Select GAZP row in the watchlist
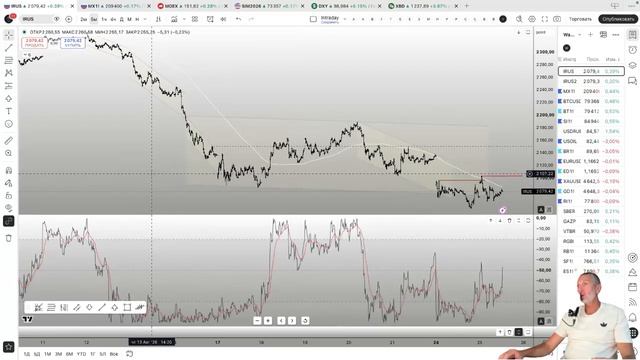Screen dimensions: 640x360 coord(591,221)
